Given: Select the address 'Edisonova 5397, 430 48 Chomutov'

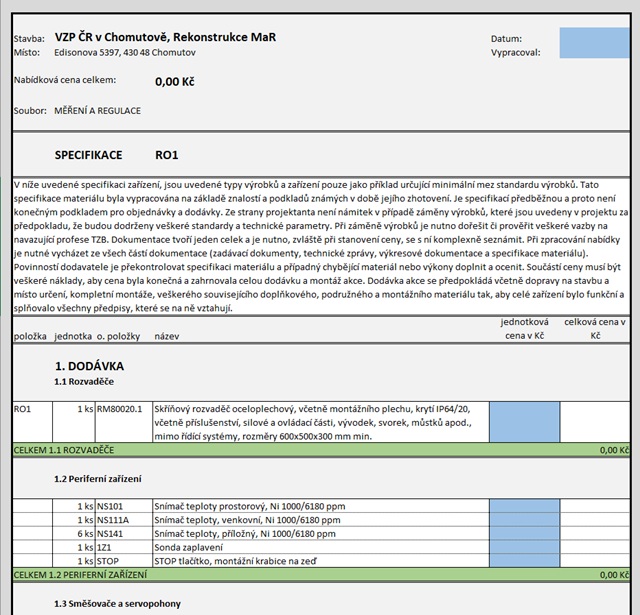Looking at the screenshot, I should [125, 53].
